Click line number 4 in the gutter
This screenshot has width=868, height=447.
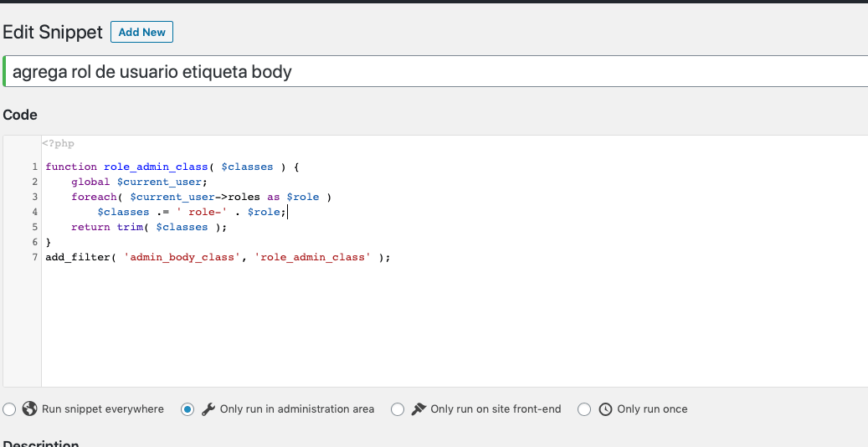(35, 212)
